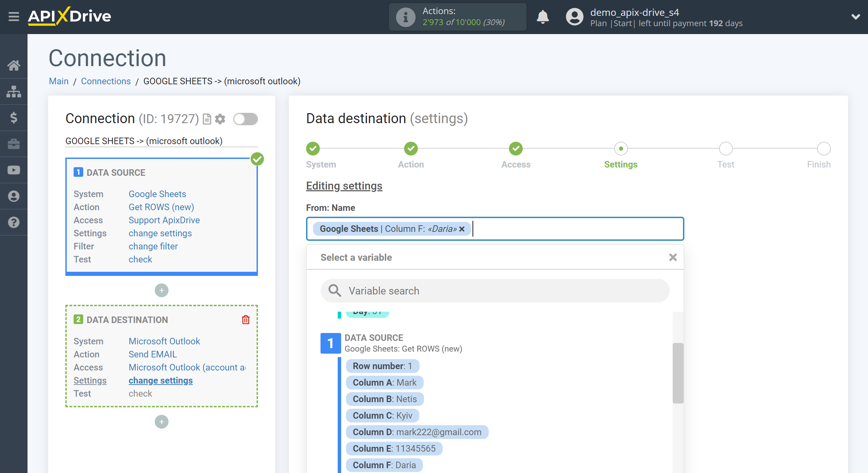The image size is (868, 473).
Task: Open Send EMAIL action link
Action: pyautogui.click(x=153, y=354)
